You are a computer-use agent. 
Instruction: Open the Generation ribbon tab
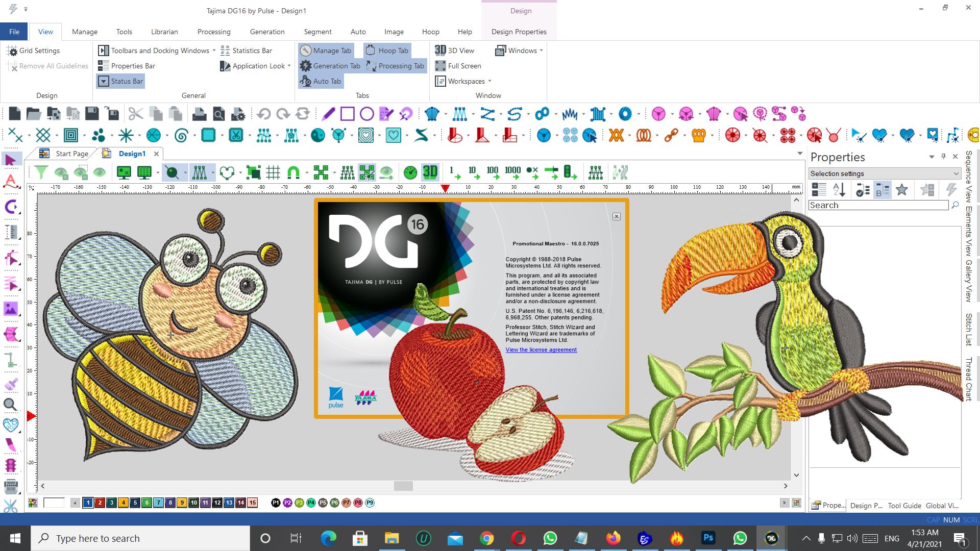(x=267, y=32)
